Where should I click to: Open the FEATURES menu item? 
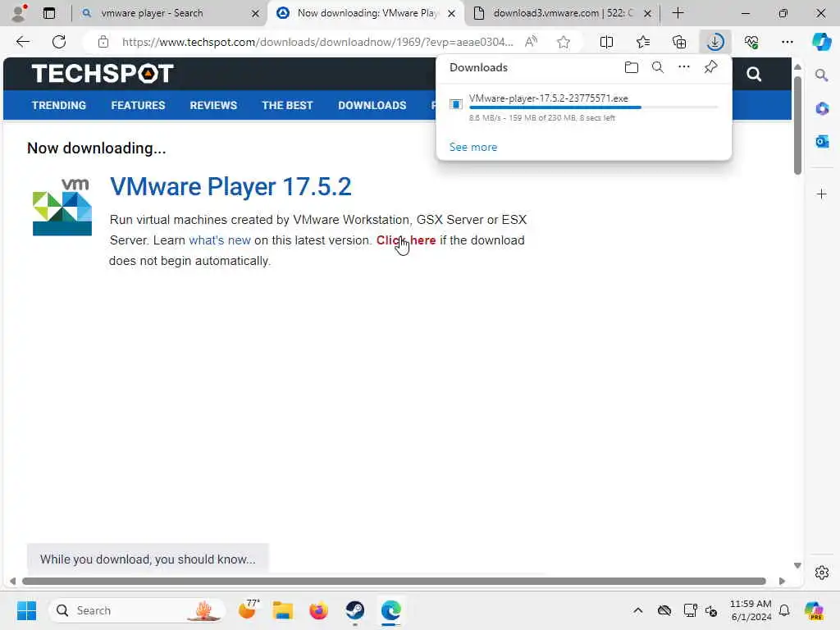138,106
